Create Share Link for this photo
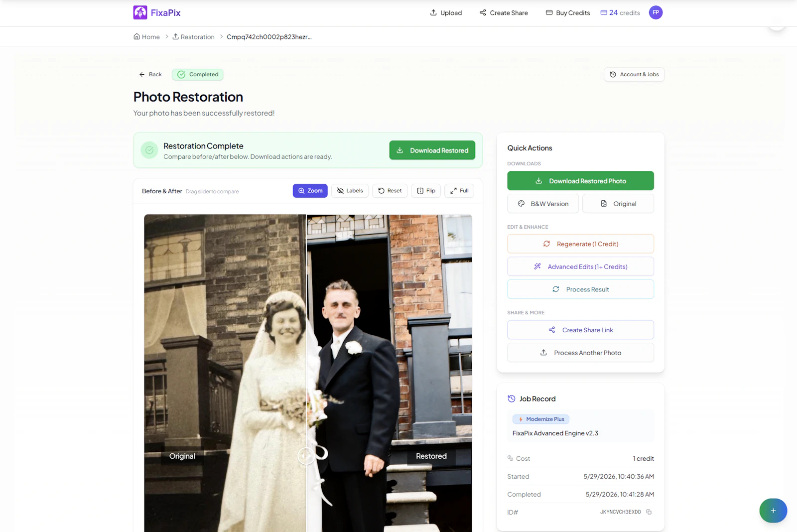Screen dimensions: 797x532 580,330
